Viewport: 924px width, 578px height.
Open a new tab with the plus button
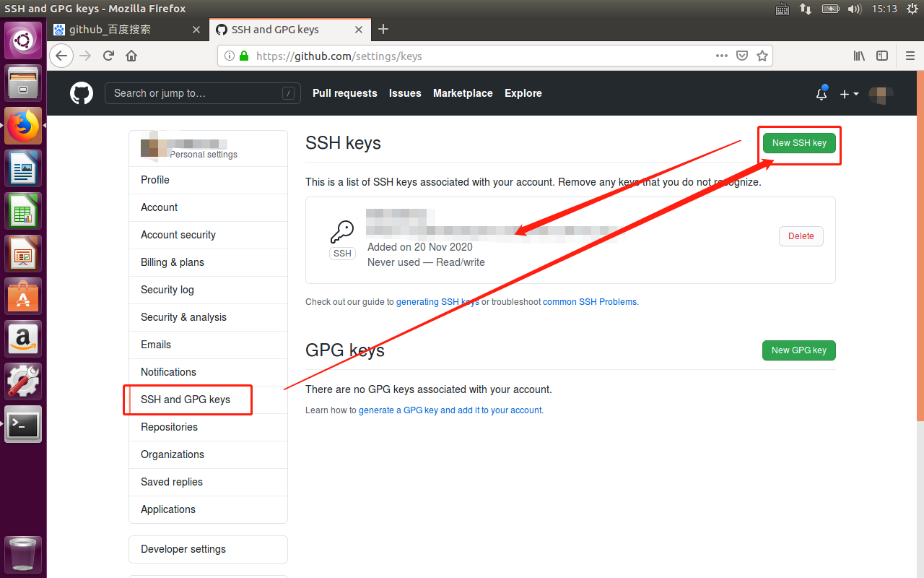click(x=383, y=29)
